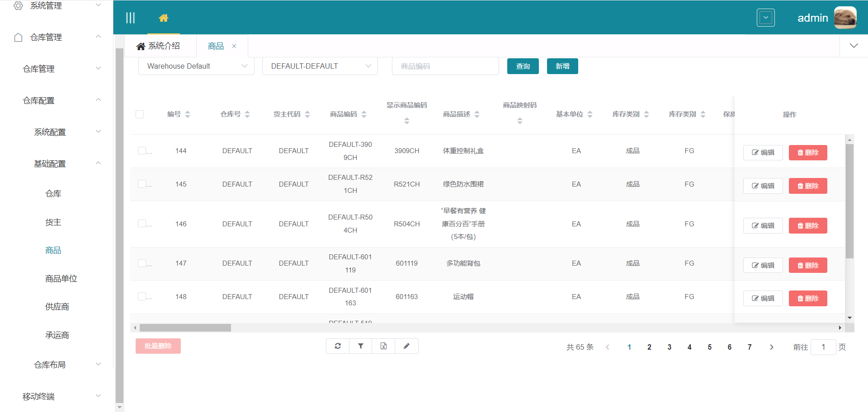
Task: Toggle the select-all header checkbox
Action: point(140,114)
